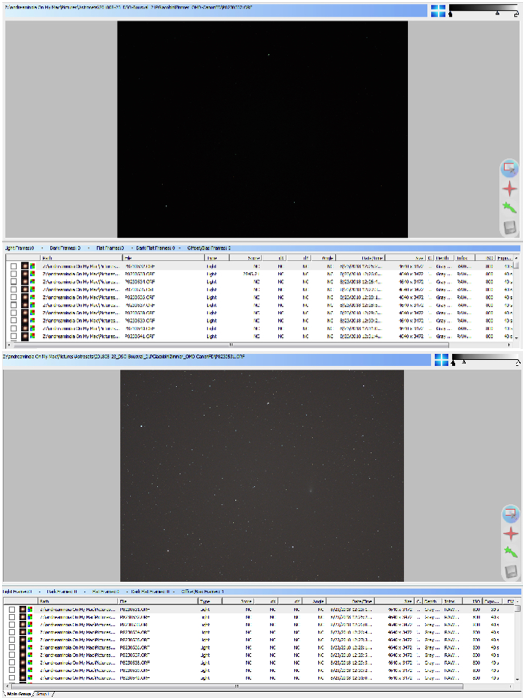Activate the green comet tool in upper panel
The image size is (525, 700).
[x=509, y=208]
